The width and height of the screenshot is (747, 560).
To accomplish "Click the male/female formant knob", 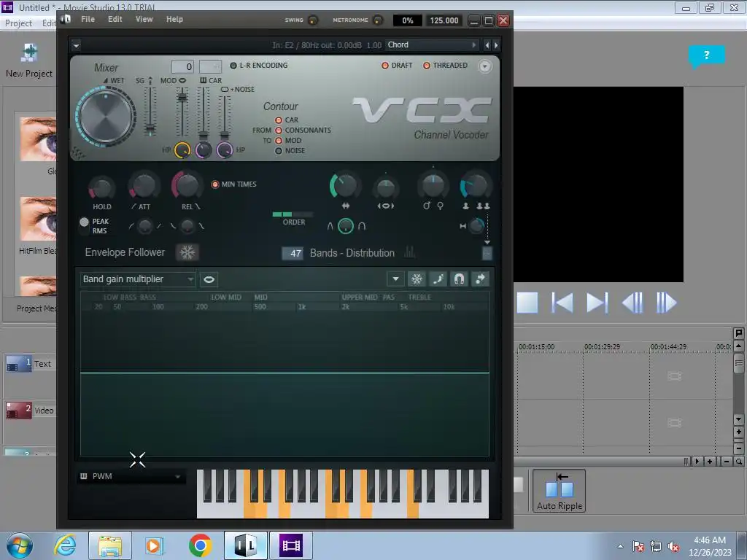I will click(433, 186).
